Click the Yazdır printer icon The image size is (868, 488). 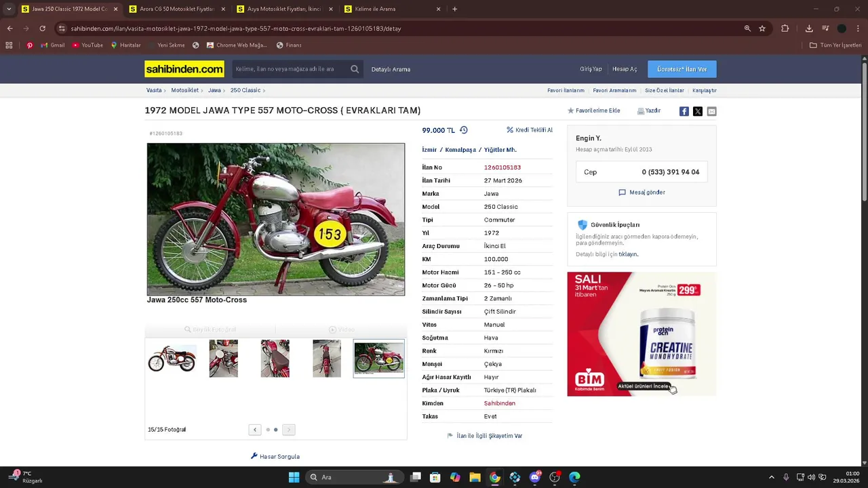[641, 111]
